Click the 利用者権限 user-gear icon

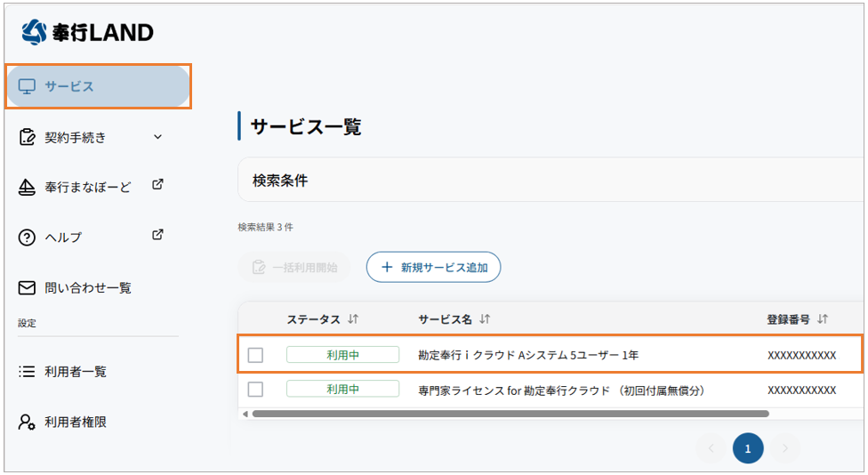pos(27,422)
